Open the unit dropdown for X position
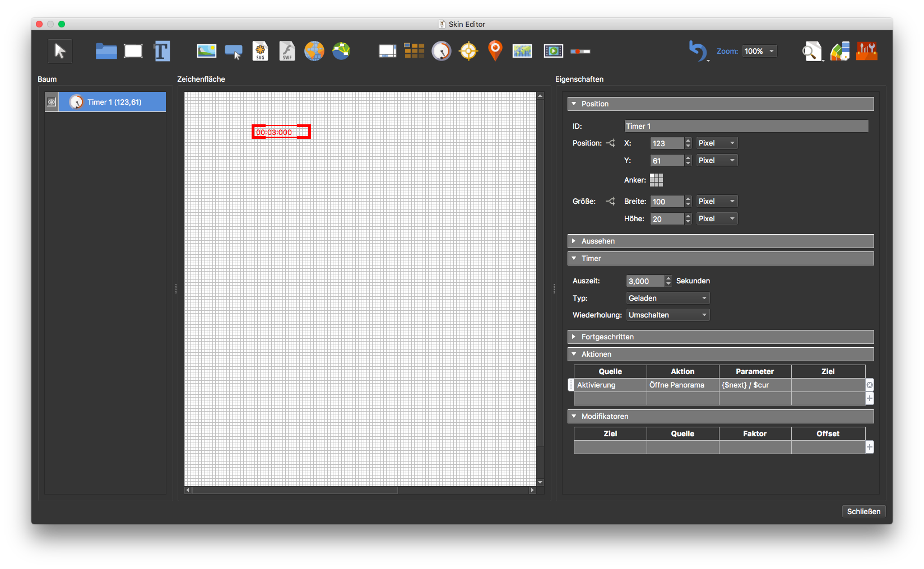Viewport: 924px width, 569px height. coord(717,143)
